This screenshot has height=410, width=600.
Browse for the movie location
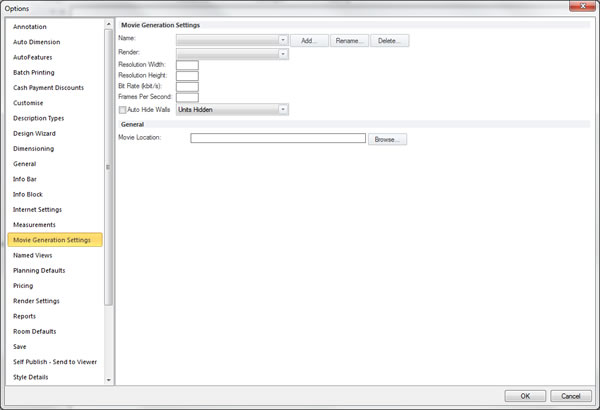[387, 139]
